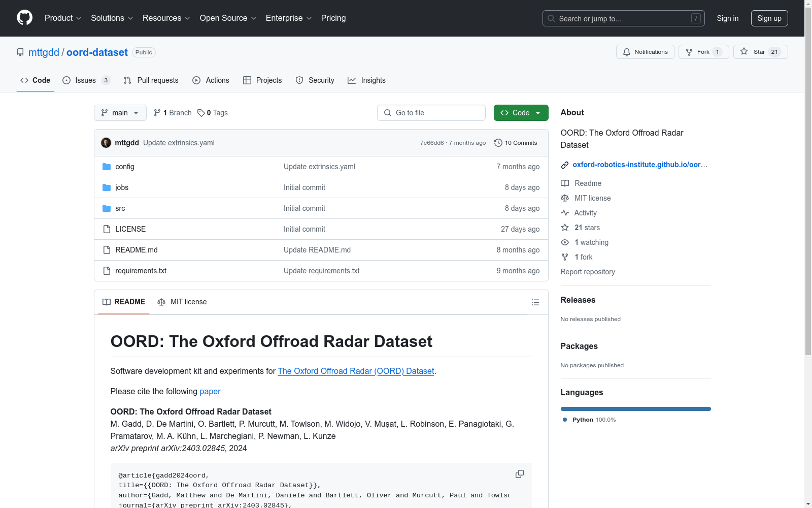The height and width of the screenshot is (508, 812).
Task: Open the main branch selector dropdown
Action: click(120, 113)
